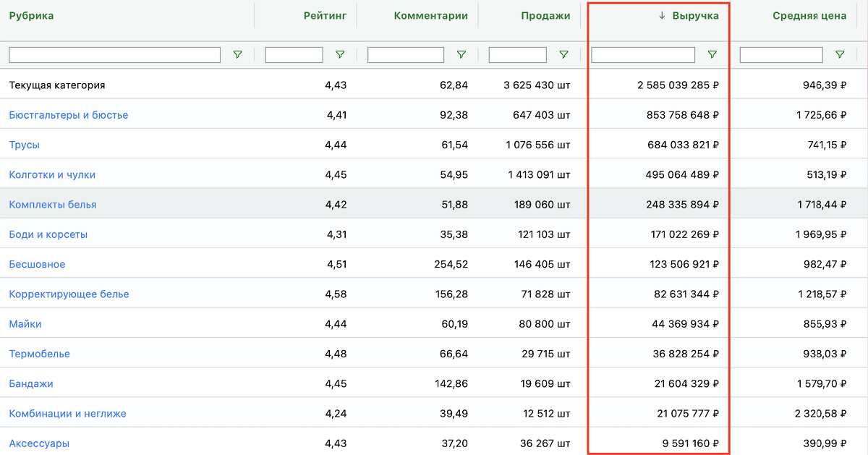The width and height of the screenshot is (868, 455).
Task: Sort by the Выручка column header
Action: [695, 16]
